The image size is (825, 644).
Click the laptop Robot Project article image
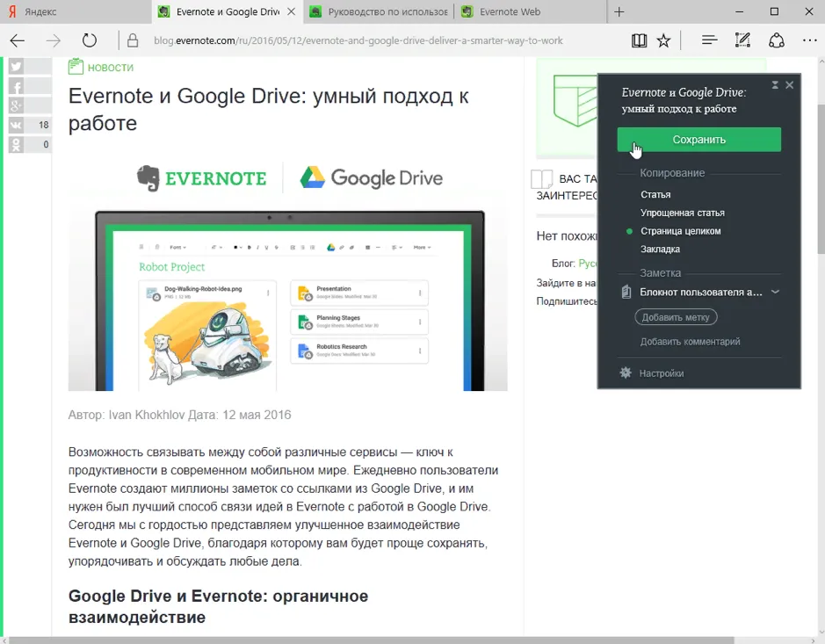pos(288,300)
